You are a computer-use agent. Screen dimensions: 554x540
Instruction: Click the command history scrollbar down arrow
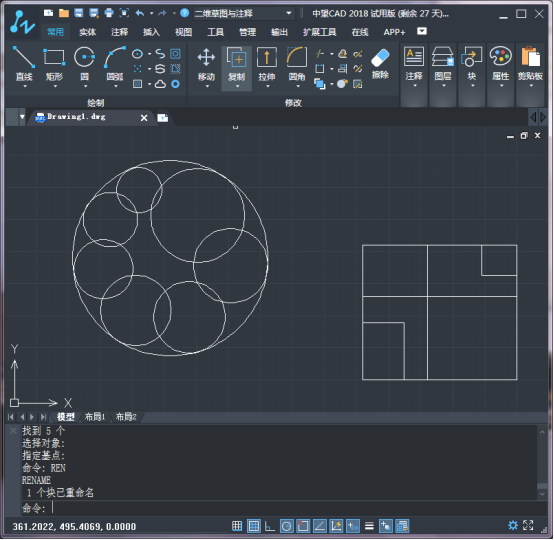point(542,494)
